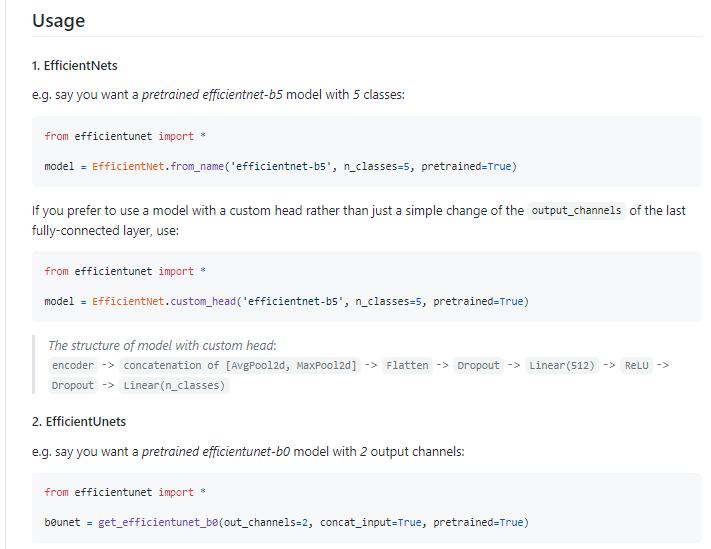The image size is (711, 549).
Task: Click EfficientNet.custom_head in the second code block
Action: pos(164,301)
